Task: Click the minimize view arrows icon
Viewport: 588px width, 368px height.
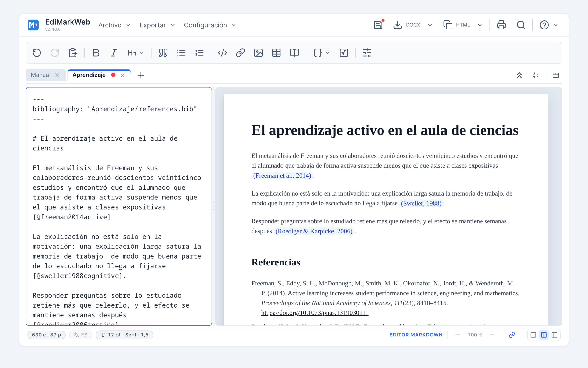Action: click(536, 75)
